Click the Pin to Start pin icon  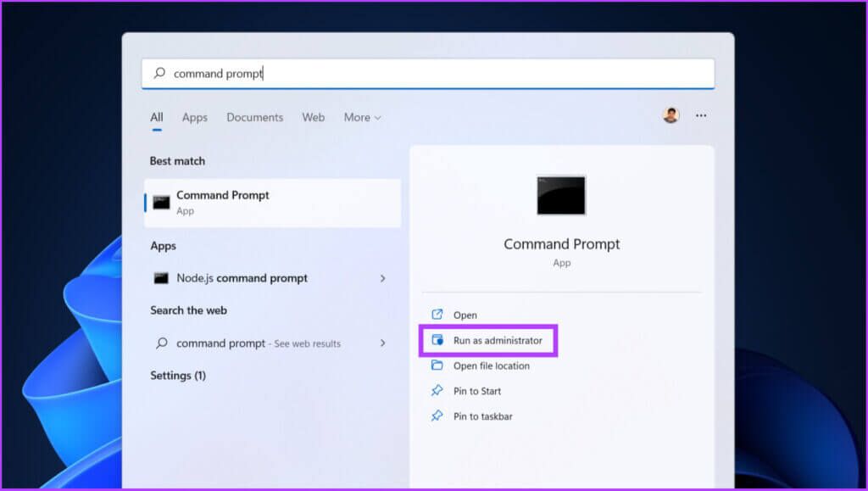(437, 391)
